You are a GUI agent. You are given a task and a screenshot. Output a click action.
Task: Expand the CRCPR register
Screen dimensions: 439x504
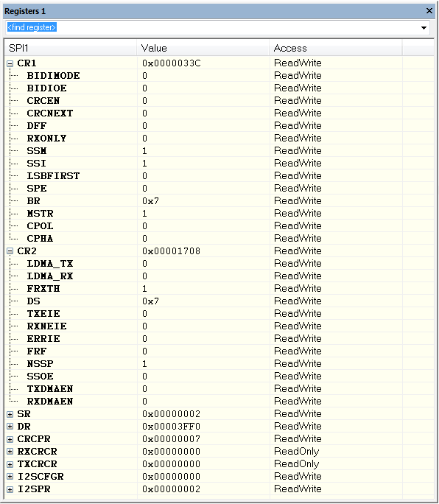pos(10,439)
